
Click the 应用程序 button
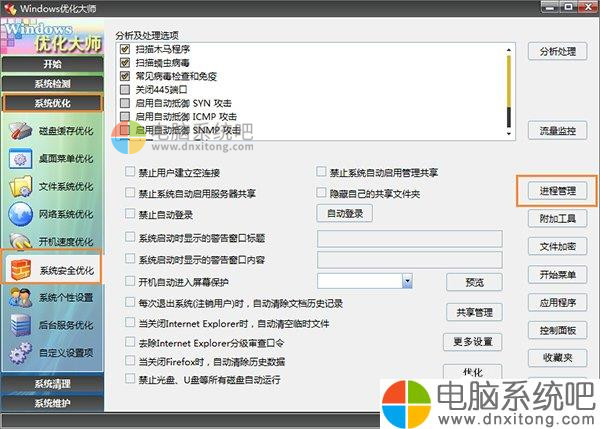(x=558, y=302)
